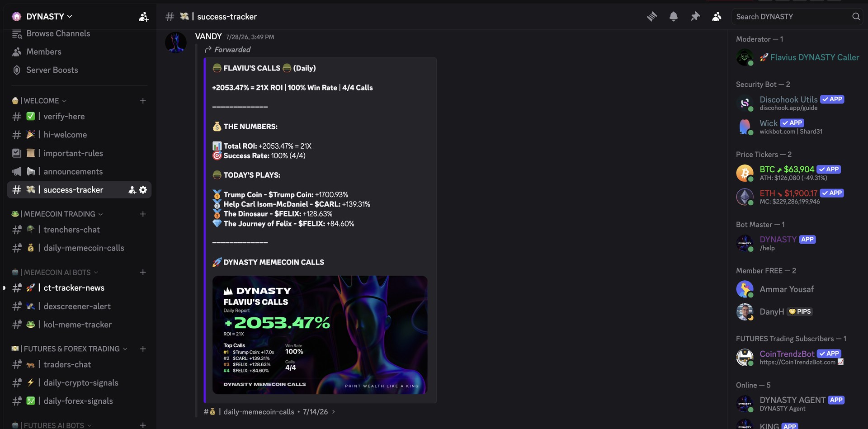868x429 pixels.
Task: Open the daily-forex-signals channel
Action: [x=79, y=401]
